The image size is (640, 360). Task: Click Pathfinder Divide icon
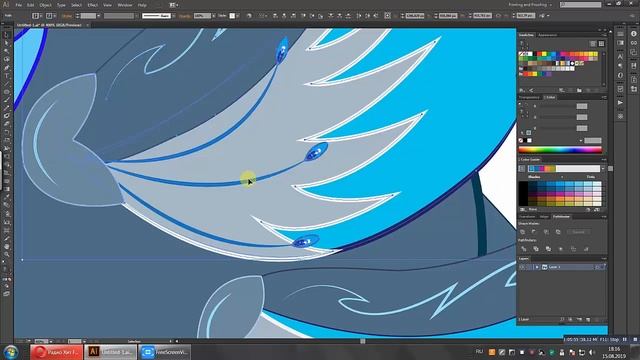tap(523, 249)
